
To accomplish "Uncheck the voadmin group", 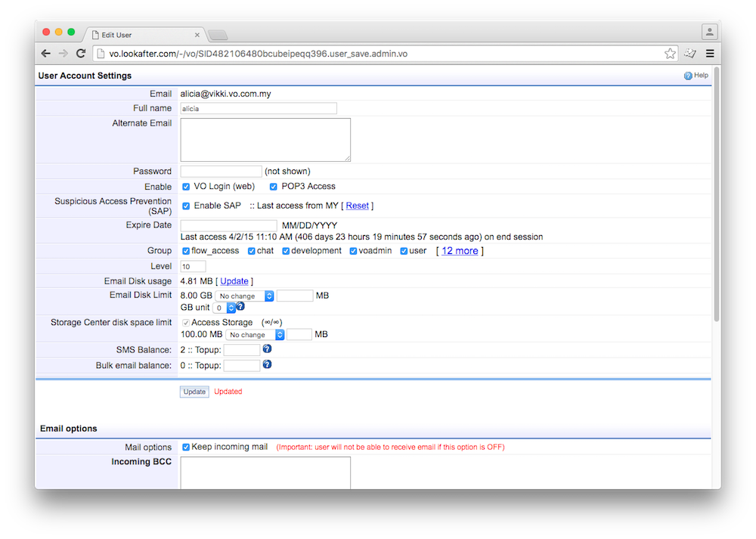I will pos(353,251).
